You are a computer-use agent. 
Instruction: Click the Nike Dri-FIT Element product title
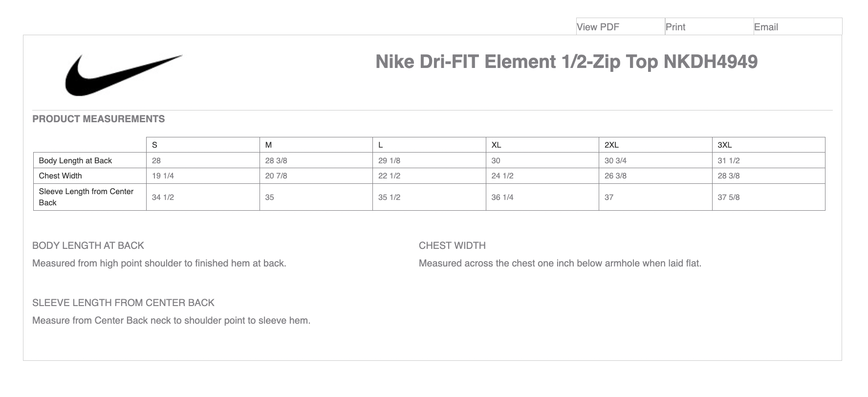point(566,62)
